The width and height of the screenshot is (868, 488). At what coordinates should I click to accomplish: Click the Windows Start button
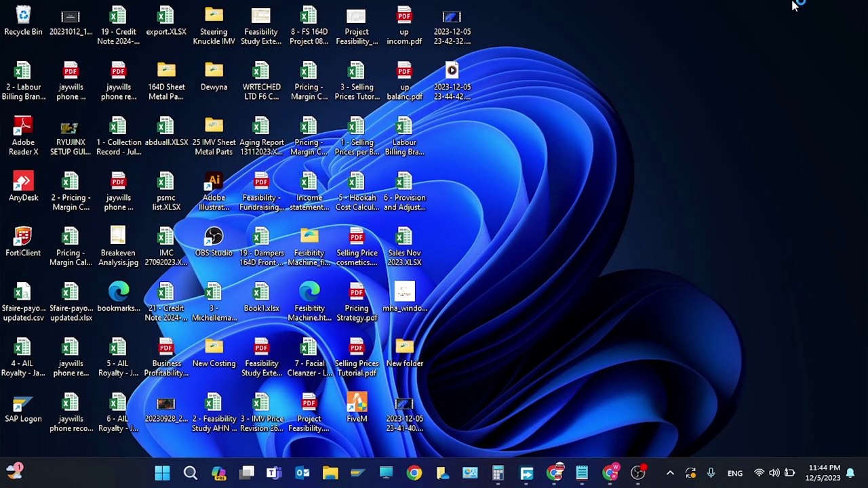(x=162, y=473)
